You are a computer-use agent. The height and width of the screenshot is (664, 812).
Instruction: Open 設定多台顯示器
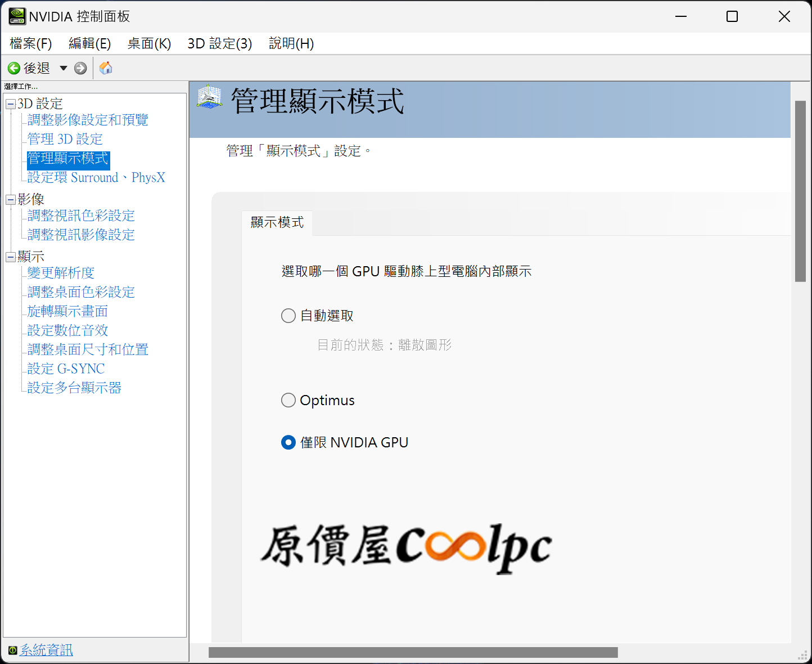74,388
